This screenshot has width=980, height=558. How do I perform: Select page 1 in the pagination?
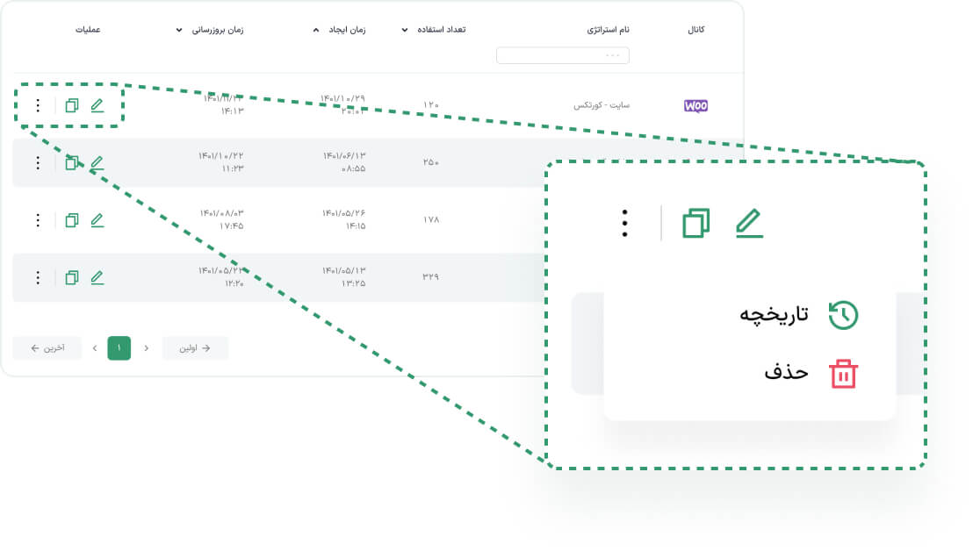(x=119, y=348)
